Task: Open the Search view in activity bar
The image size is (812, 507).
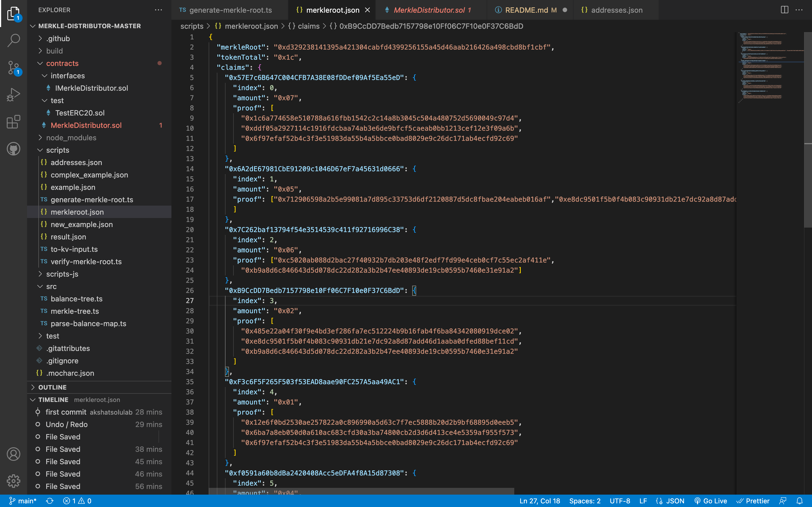Action: coord(14,40)
